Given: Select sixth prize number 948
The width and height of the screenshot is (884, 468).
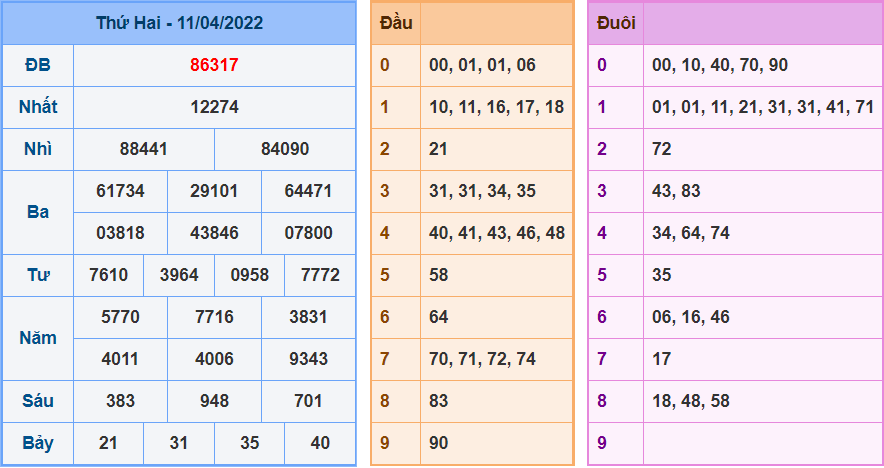Looking at the screenshot, I should (x=214, y=401).
